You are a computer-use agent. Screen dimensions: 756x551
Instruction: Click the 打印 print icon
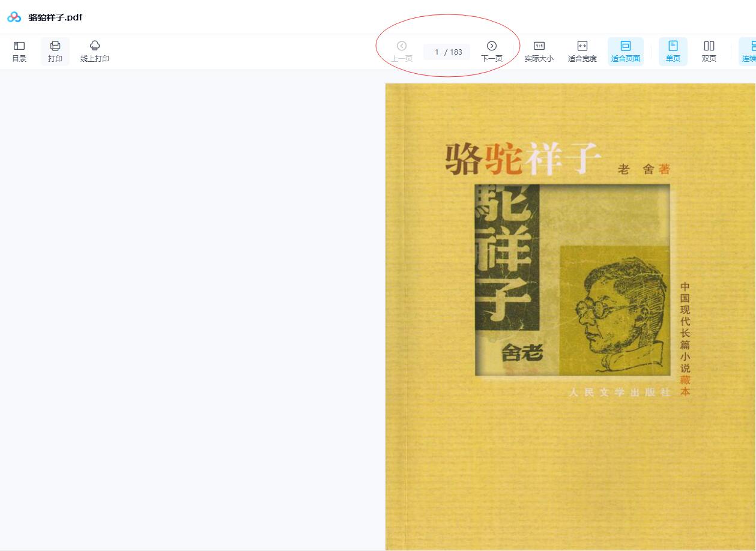coord(55,52)
